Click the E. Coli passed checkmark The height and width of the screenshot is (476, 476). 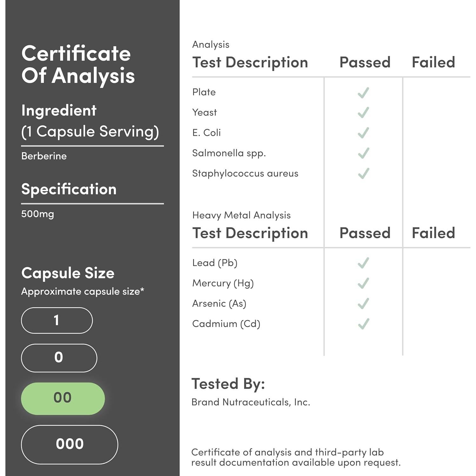tap(363, 133)
